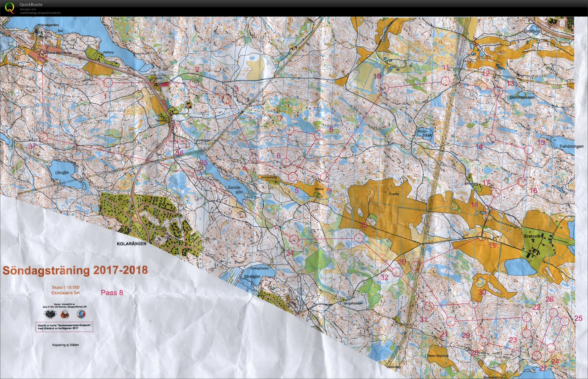Click the control circle numbered 33
This screenshot has height=379, width=588.
pyautogui.click(x=358, y=238)
